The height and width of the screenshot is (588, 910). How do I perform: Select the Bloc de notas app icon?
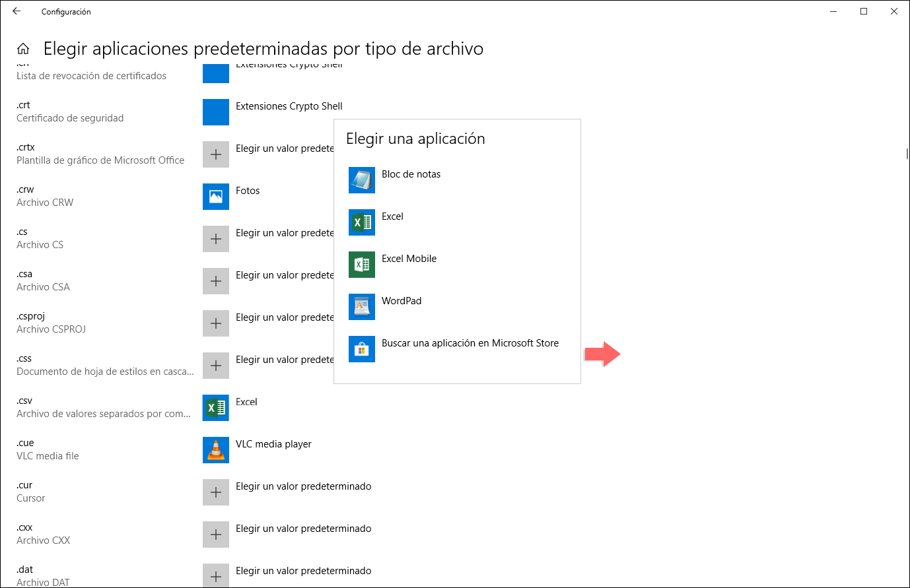362,180
